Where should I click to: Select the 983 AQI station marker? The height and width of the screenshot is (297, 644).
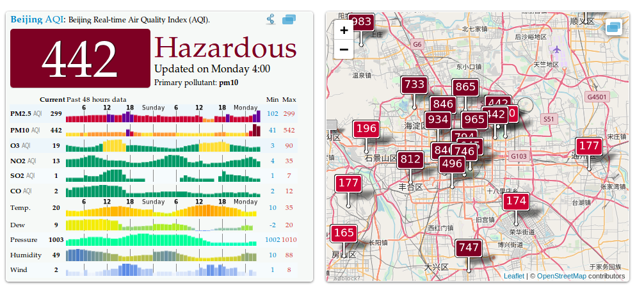(362, 21)
